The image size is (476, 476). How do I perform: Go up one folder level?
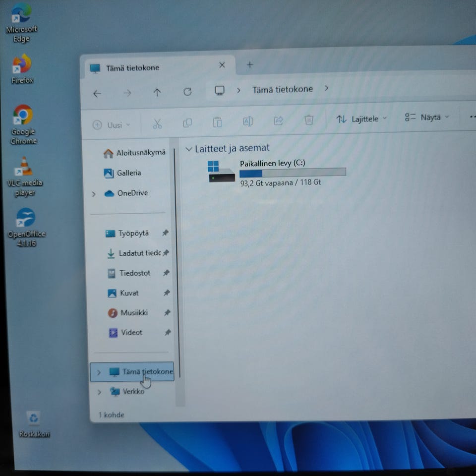click(x=157, y=92)
